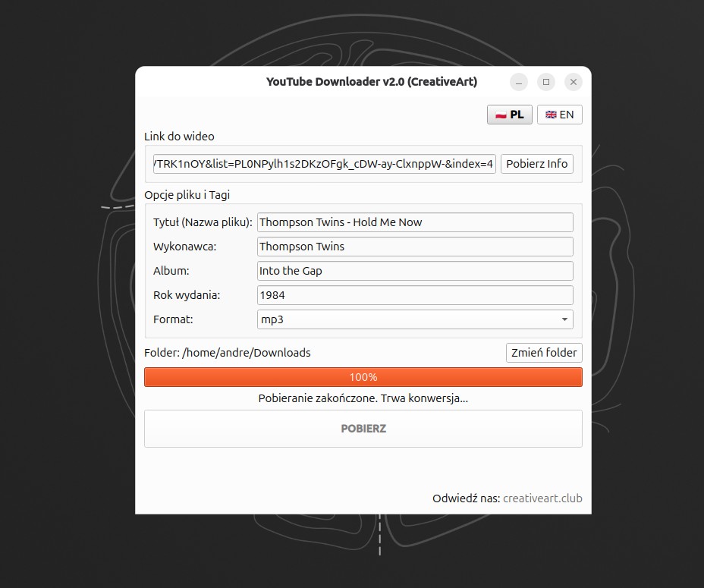Click the conversion status message text
Screen dimensions: 704x588
363,398
